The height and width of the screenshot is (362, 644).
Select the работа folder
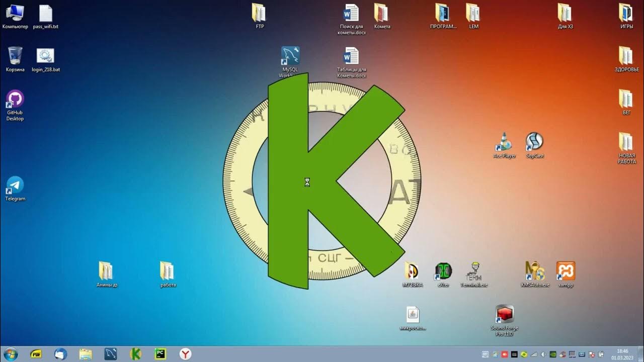[168, 275]
